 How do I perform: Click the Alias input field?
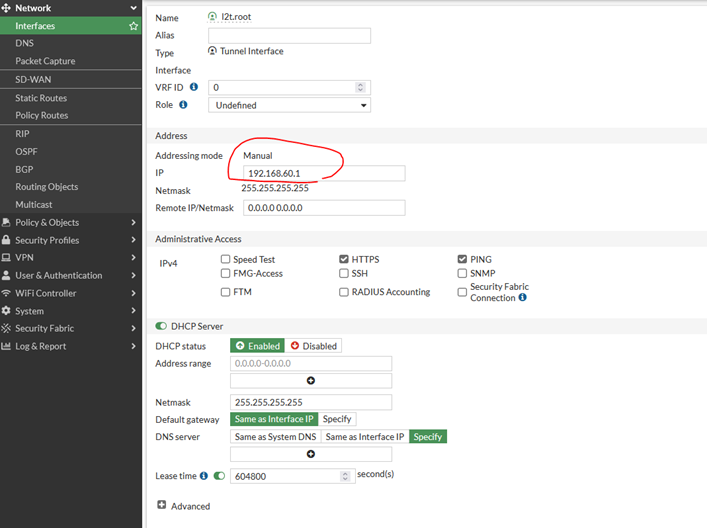(x=289, y=36)
